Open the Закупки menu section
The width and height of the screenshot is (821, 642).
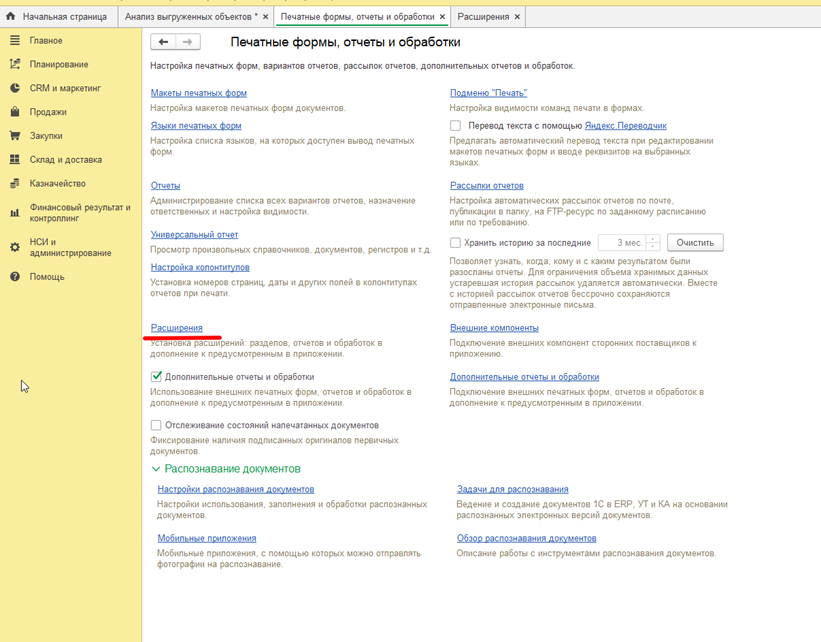pos(46,136)
